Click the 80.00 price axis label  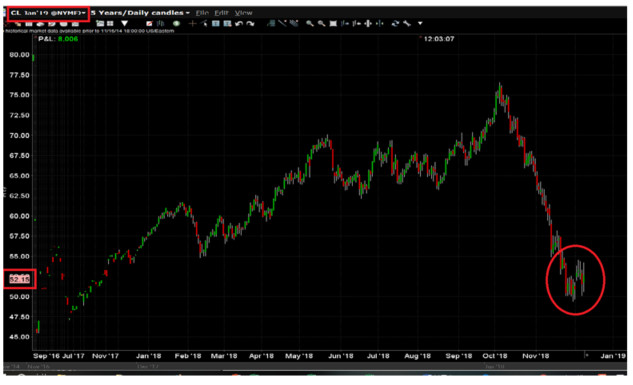pos(19,54)
